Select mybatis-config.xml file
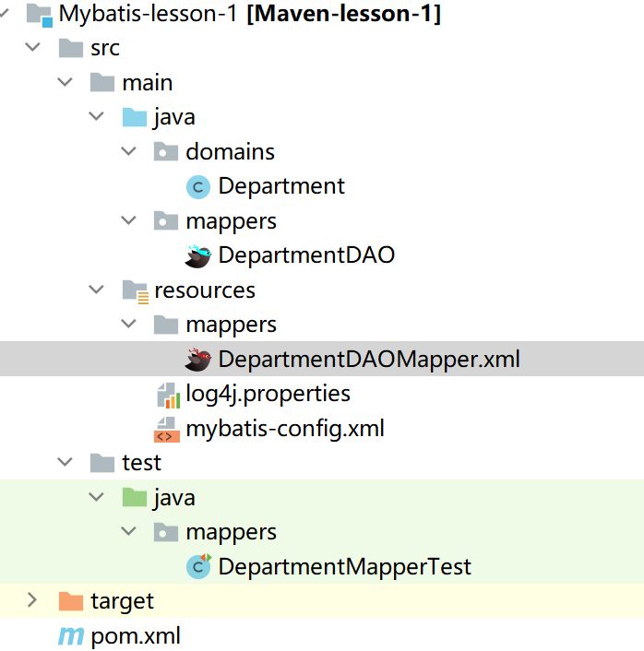This screenshot has width=644, height=651. coord(285,429)
